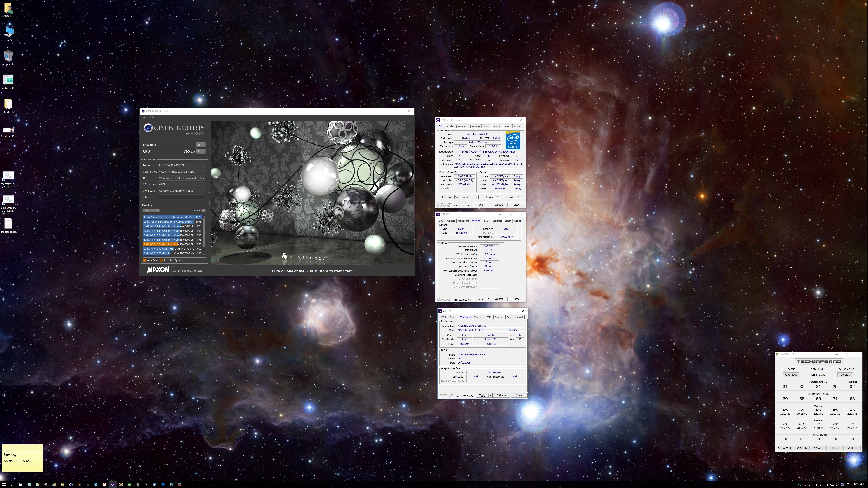Open the CPU ranking dropdown in Cinebench
The width and height of the screenshot is (868, 488).
coord(151,211)
